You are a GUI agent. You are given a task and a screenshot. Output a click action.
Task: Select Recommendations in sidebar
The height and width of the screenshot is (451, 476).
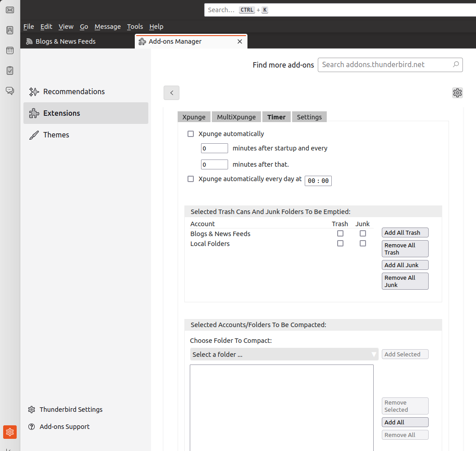86,91
